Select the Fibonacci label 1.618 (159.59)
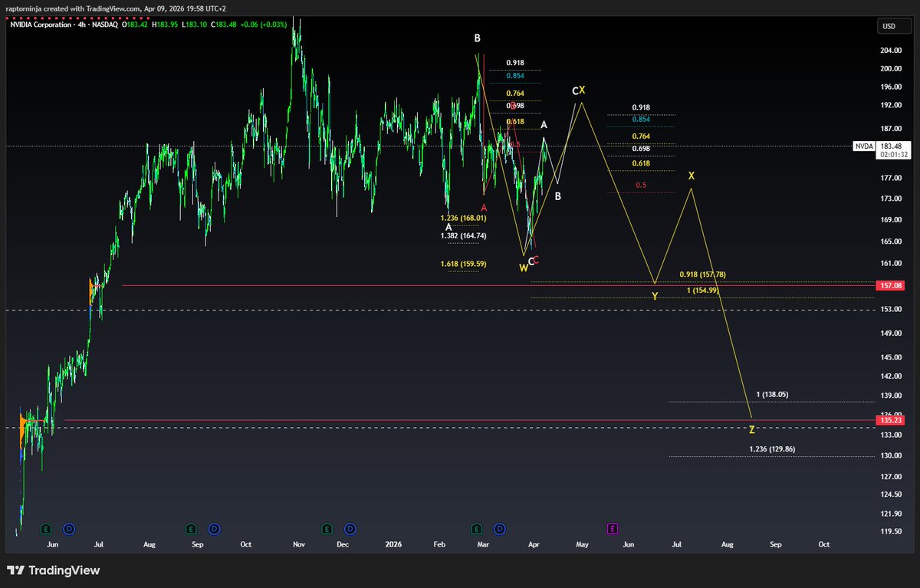Screen dimensions: 920x588 (463, 264)
